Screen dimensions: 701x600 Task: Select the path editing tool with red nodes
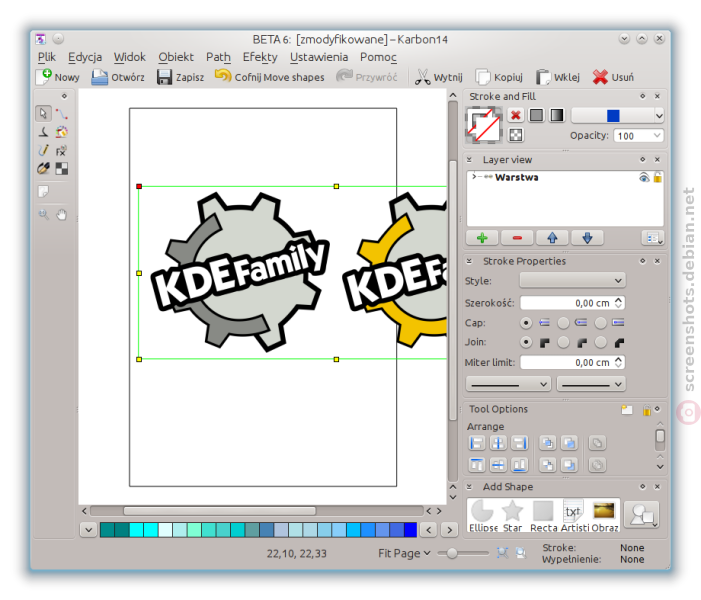coord(62,114)
